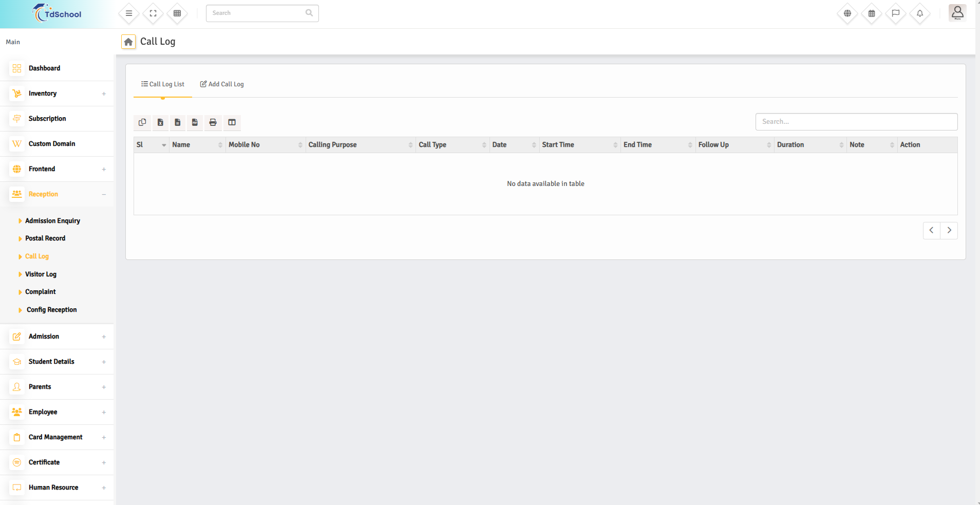Select the Call Log List tab
The image size is (980, 505).
[163, 84]
